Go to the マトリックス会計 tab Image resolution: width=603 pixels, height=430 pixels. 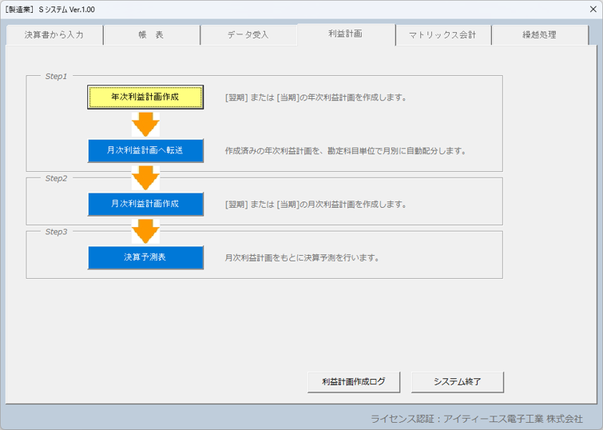tap(443, 35)
